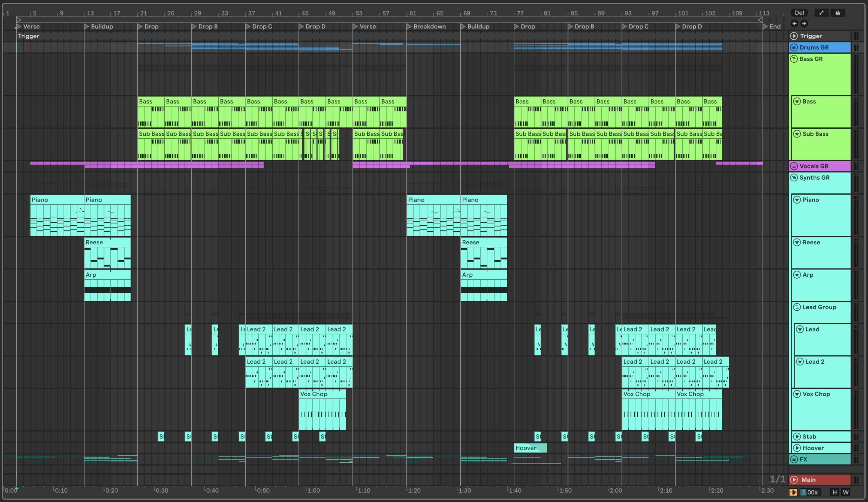Toggle the orange waveform tempo follow button

point(793,492)
